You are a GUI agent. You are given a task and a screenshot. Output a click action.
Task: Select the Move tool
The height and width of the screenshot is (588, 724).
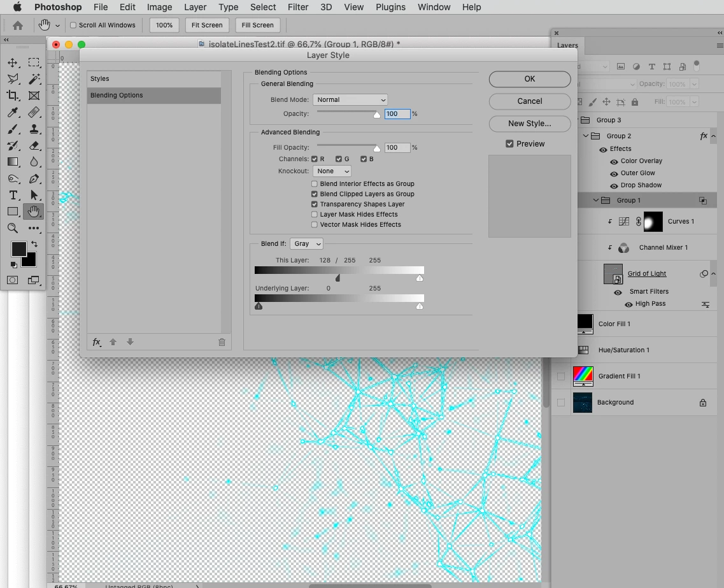(13, 62)
